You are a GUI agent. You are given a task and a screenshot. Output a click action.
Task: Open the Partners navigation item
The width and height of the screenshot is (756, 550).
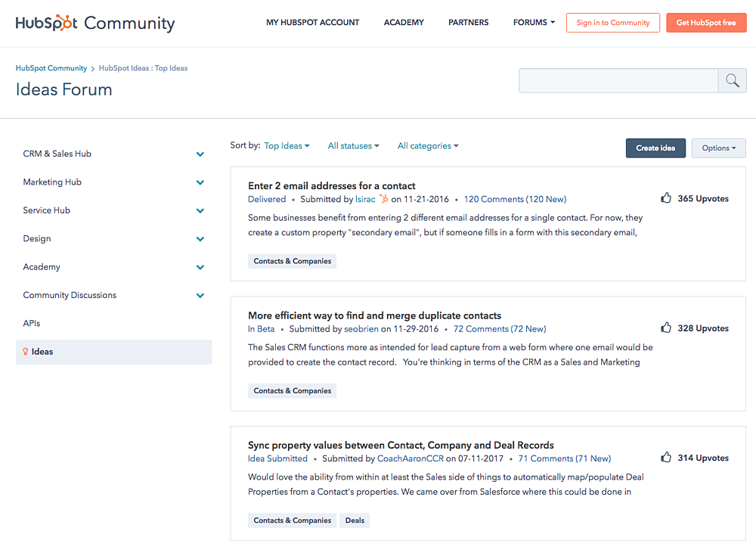[468, 22]
